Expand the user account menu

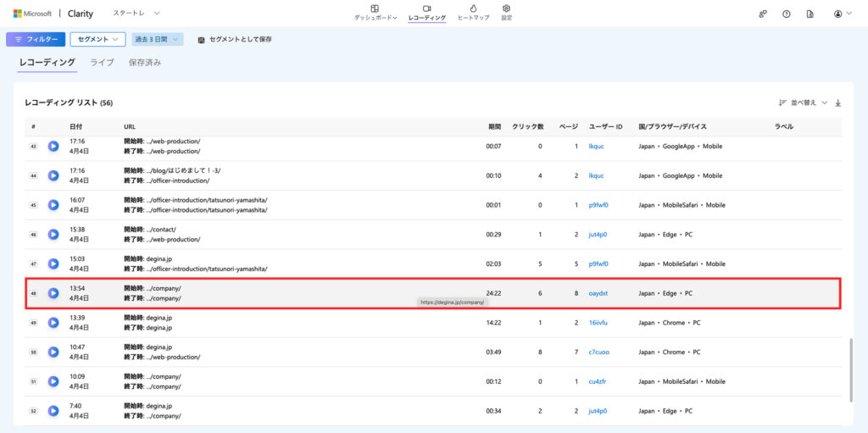(842, 14)
